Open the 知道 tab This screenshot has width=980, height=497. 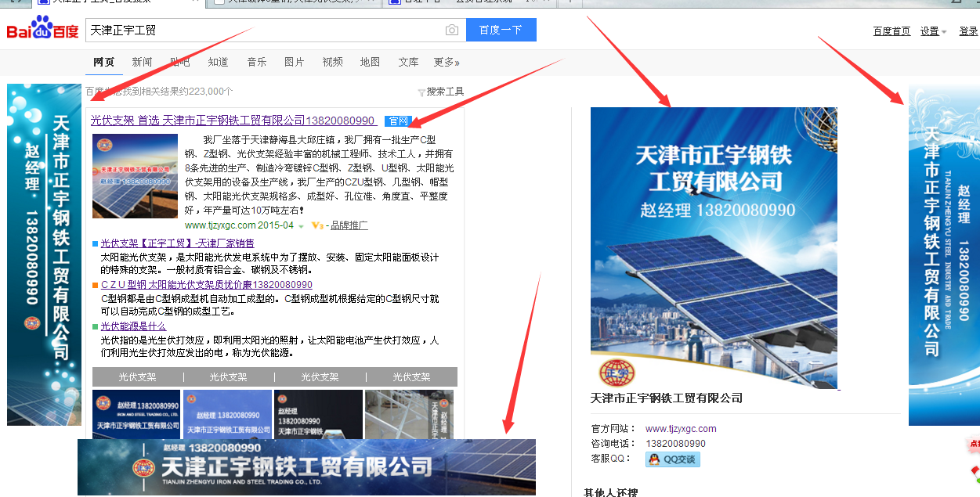(x=219, y=62)
